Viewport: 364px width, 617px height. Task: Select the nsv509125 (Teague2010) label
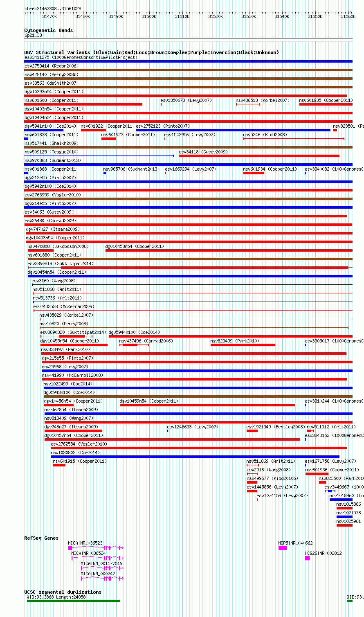[51, 152]
